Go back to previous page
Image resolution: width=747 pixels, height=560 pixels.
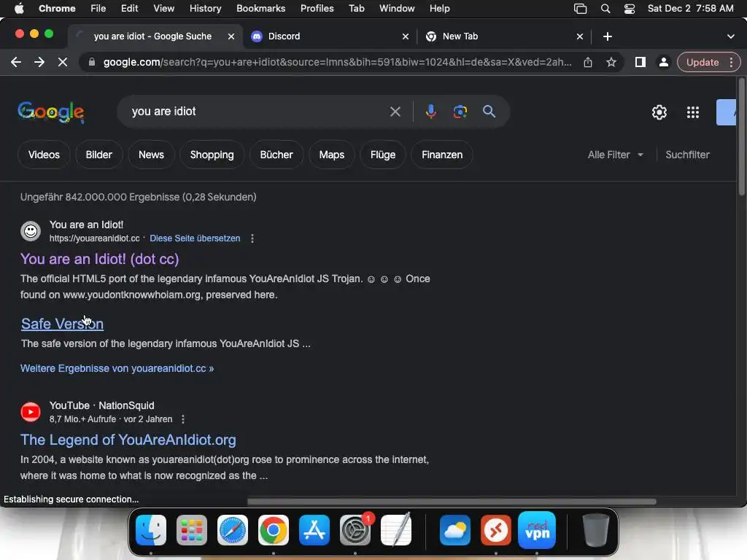pyautogui.click(x=16, y=62)
